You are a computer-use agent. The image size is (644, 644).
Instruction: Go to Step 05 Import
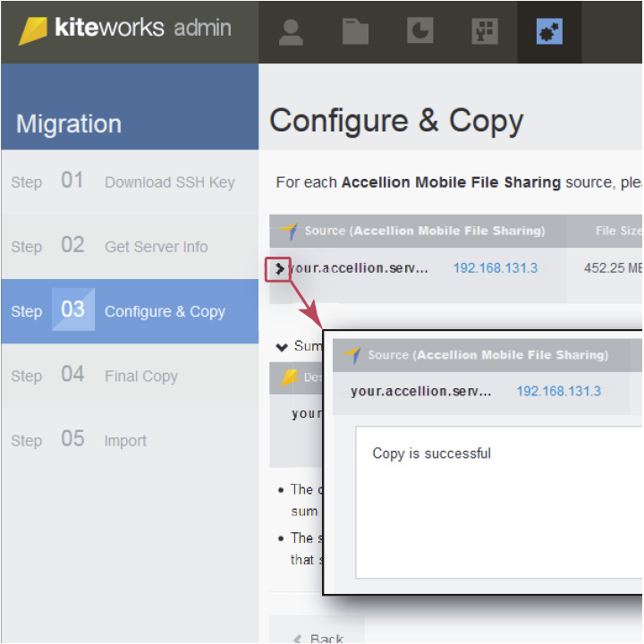(x=130, y=440)
